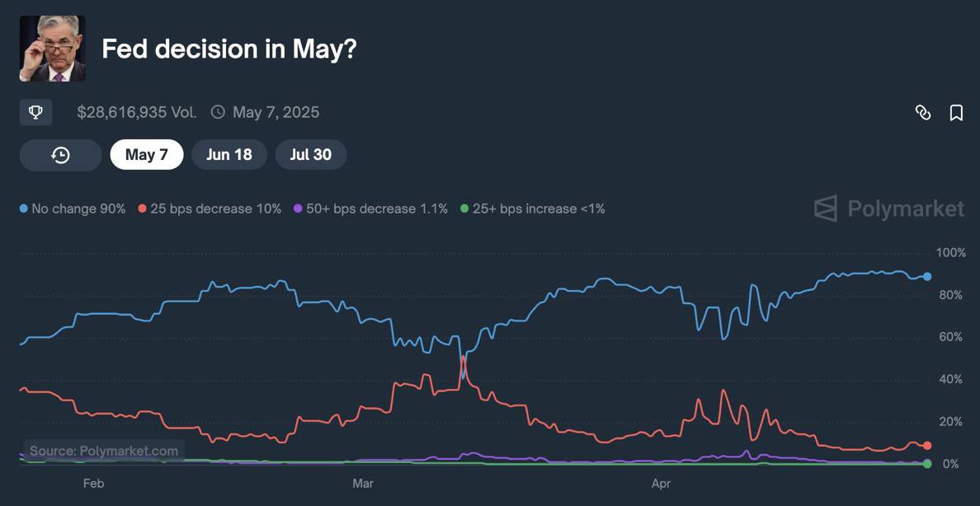Click the Polymarket logo watermark

pyautogui.click(x=888, y=208)
